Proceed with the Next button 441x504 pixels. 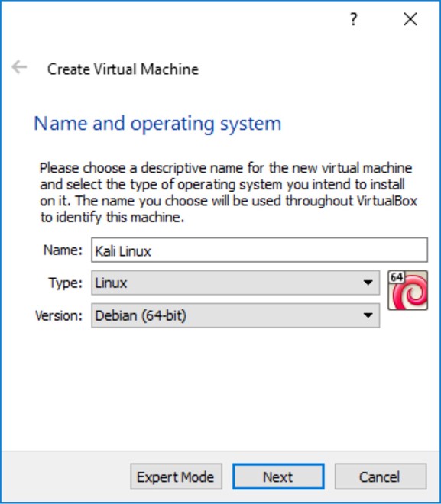(x=278, y=477)
